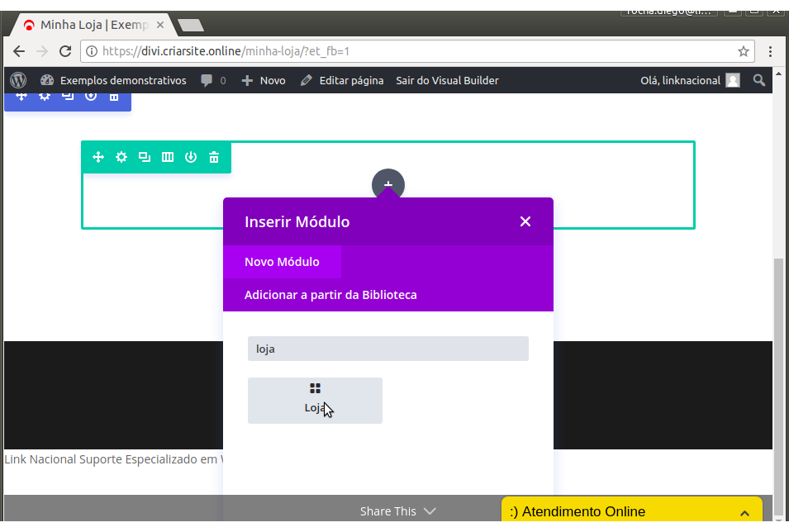
Task: Click Sair do Visual Builder
Action: click(x=447, y=80)
